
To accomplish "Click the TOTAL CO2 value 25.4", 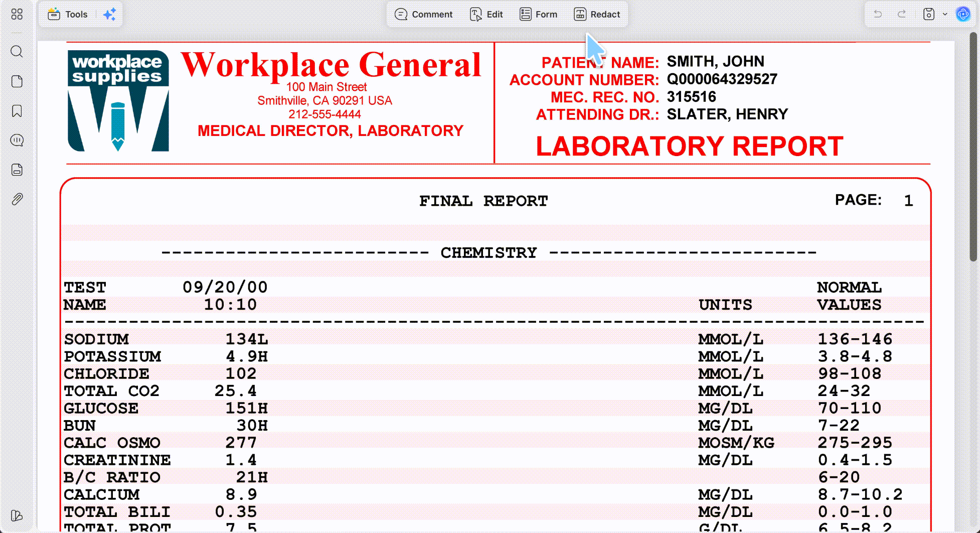I will click(x=236, y=390).
